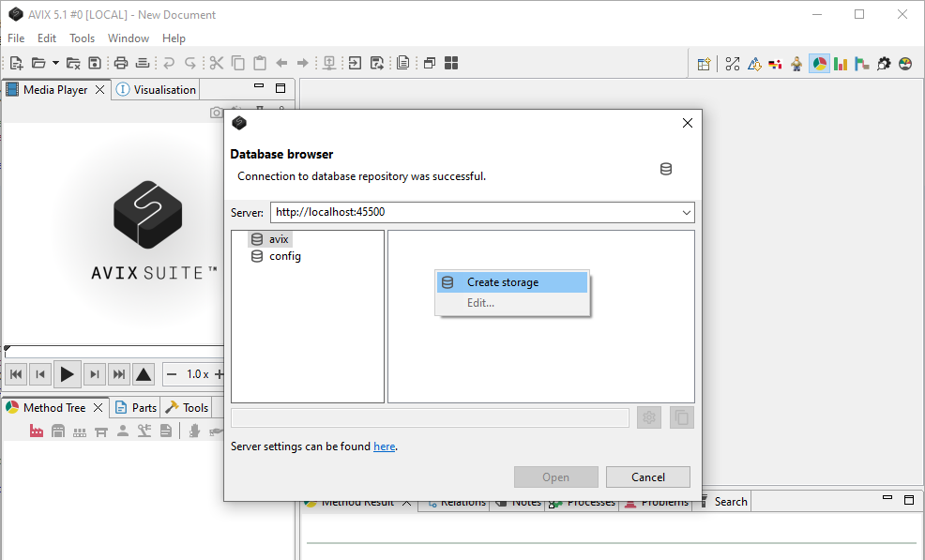Click the print icon in the main toolbar
Screen dimensions: 925x560
(x=121, y=64)
